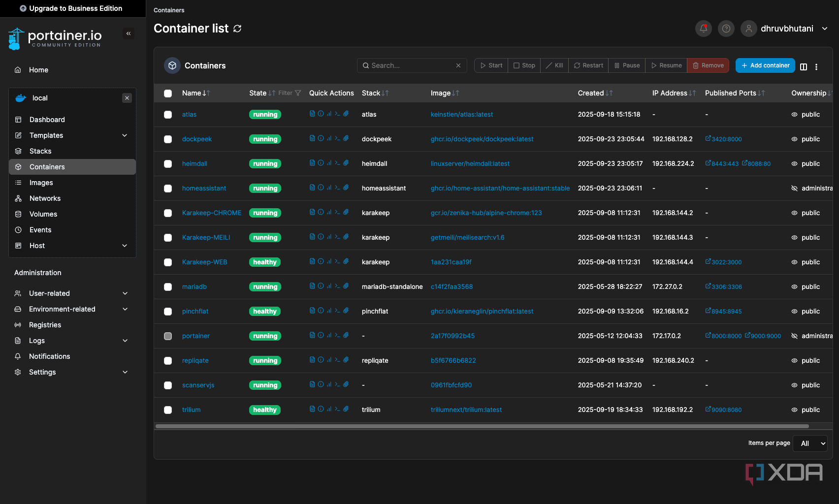Open the help question mark icon
Image resolution: width=839 pixels, height=504 pixels.
(726, 29)
